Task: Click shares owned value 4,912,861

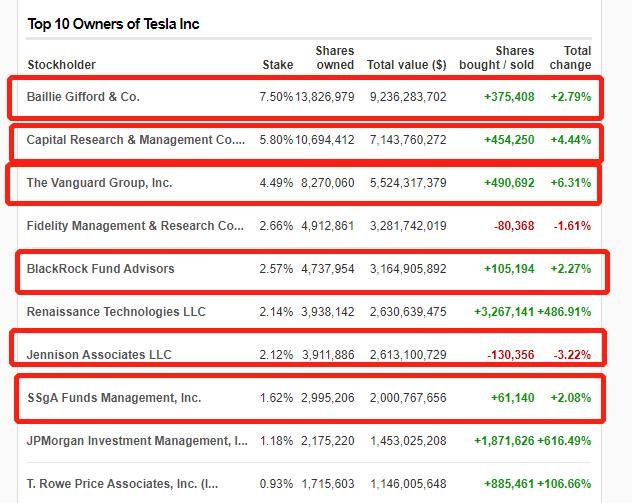Action: 328,226
